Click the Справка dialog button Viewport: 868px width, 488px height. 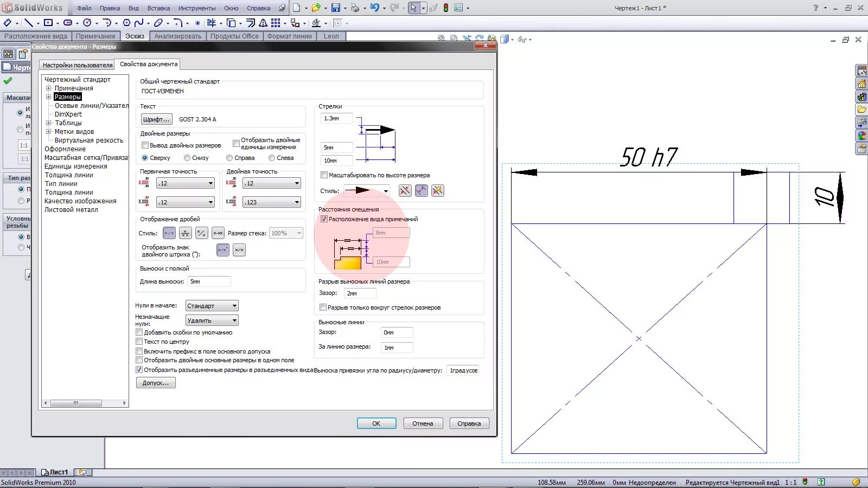469,423
